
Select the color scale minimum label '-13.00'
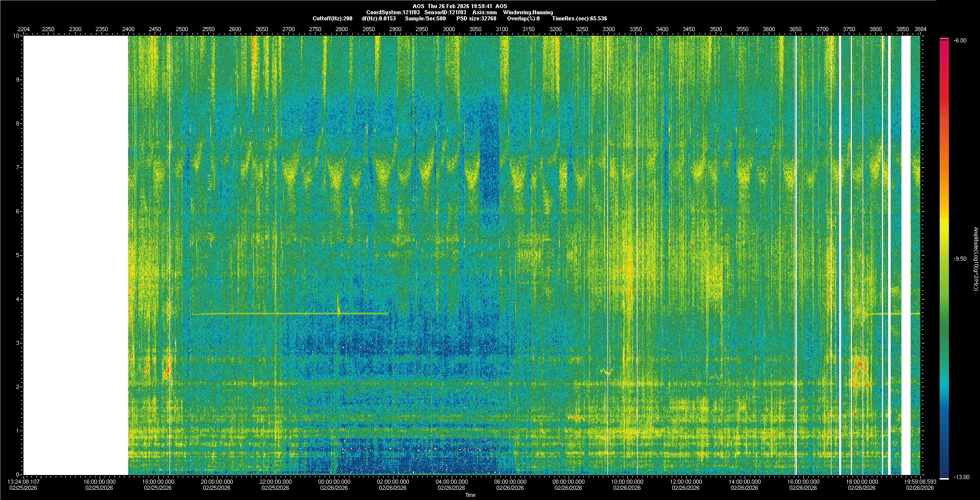(961, 477)
